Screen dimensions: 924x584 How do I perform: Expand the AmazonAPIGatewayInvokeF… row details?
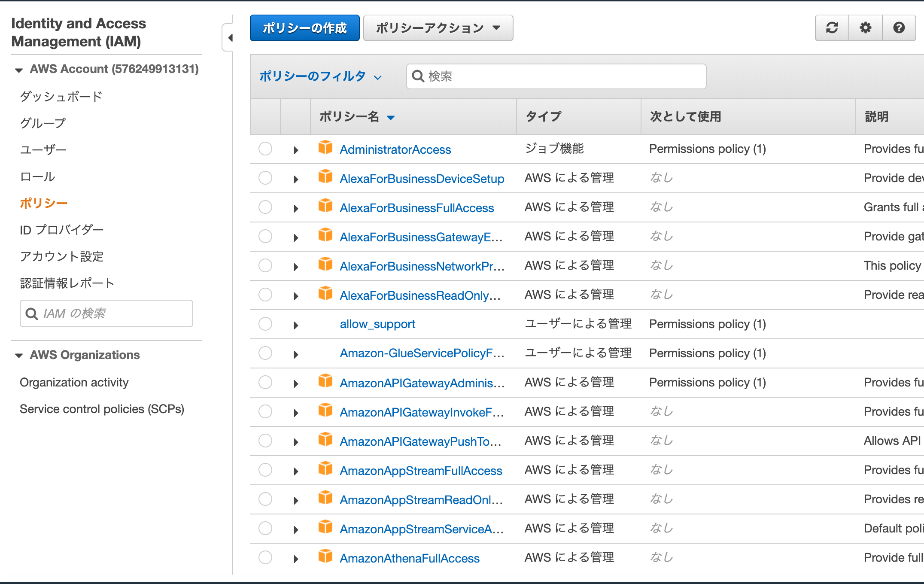click(x=296, y=413)
